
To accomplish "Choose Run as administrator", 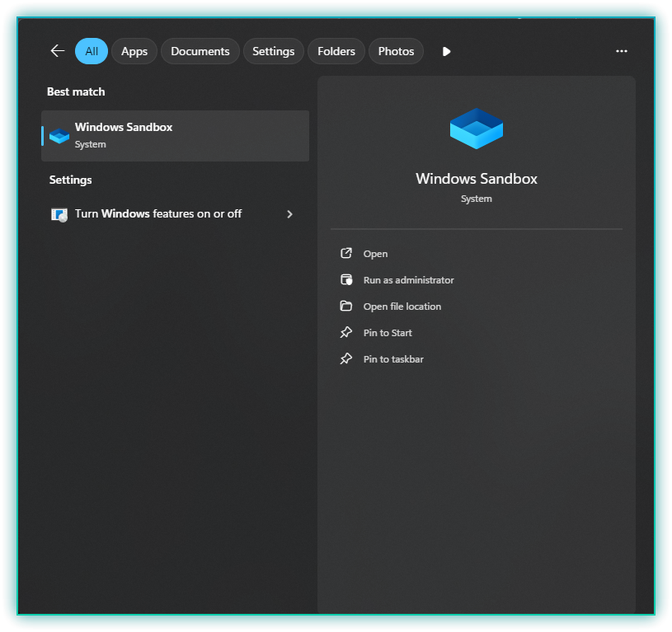I will tap(408, 280).
